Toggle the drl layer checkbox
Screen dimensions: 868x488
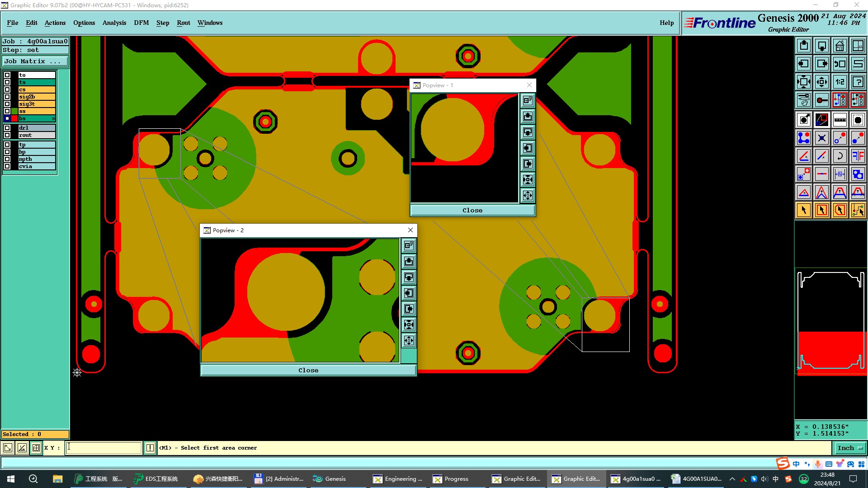click(7, 128)
